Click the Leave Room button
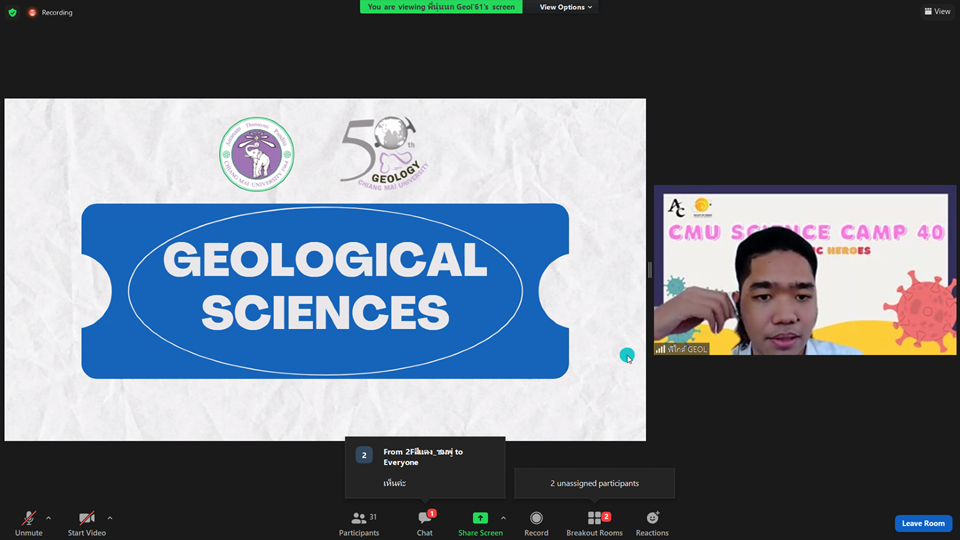 click(922, 523)
